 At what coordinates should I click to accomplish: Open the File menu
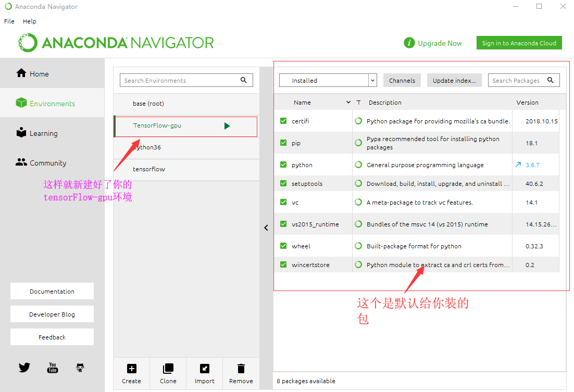point(9,21)
